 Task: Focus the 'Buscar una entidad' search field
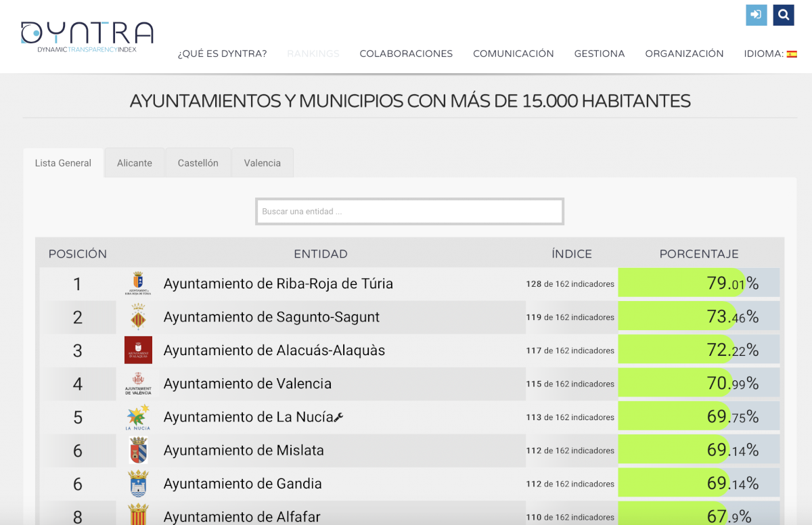pos(409,212)
